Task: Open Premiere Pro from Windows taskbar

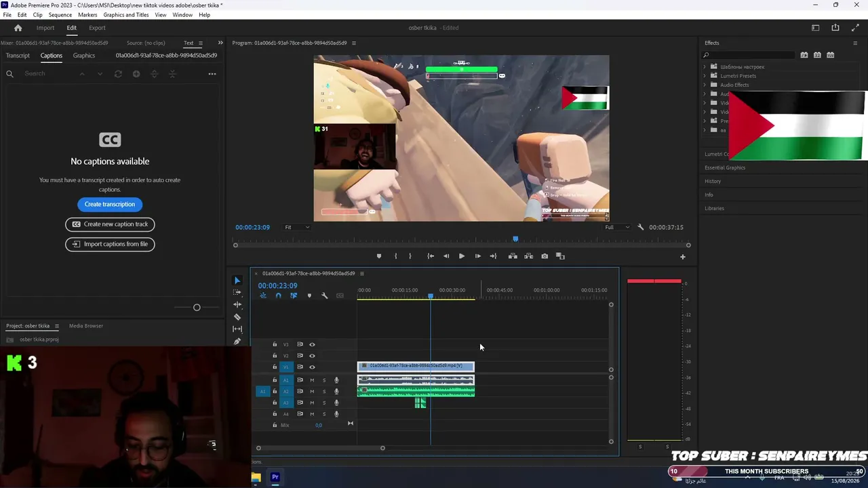Action: [275, 477]
